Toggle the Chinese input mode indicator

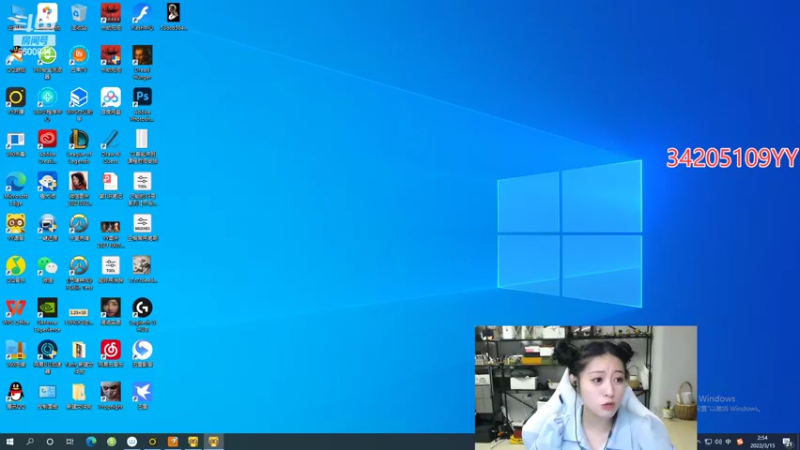(728, 442)
